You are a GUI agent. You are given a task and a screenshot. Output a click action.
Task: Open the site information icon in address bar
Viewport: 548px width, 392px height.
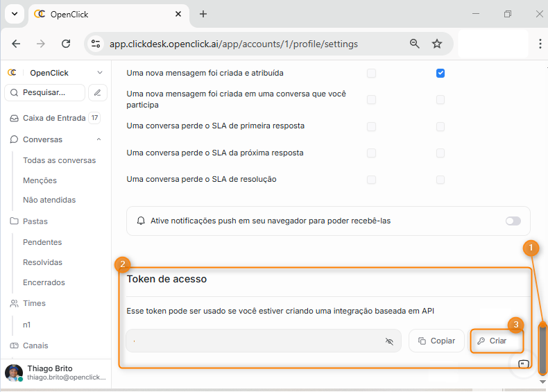pos(96,44)
